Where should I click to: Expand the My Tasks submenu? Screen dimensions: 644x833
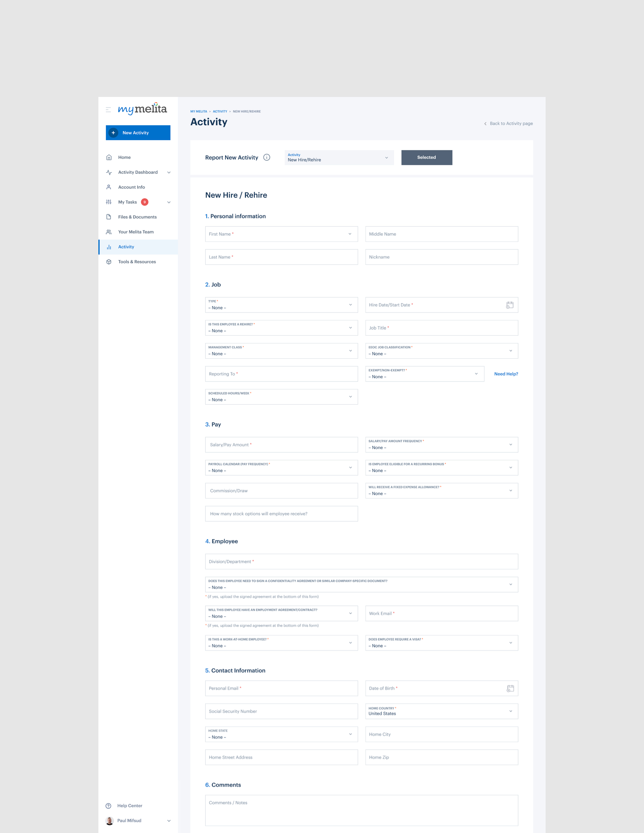click(x=169, y=202)
